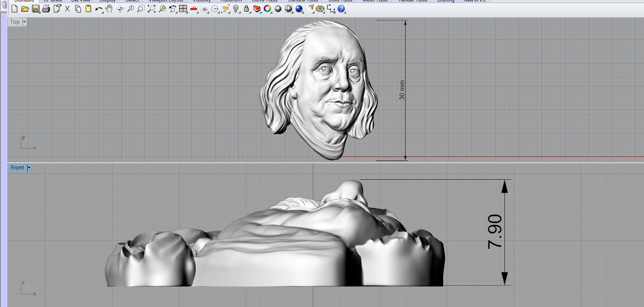This screenshot has width=644, height=307.
Task: Switch to the Mesh Tools tab
Action: [375, 1]
